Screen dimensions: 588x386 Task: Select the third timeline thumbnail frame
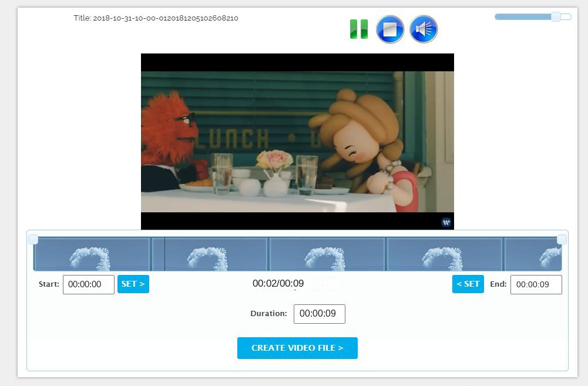pyautogui.click(x=327, y=255)
